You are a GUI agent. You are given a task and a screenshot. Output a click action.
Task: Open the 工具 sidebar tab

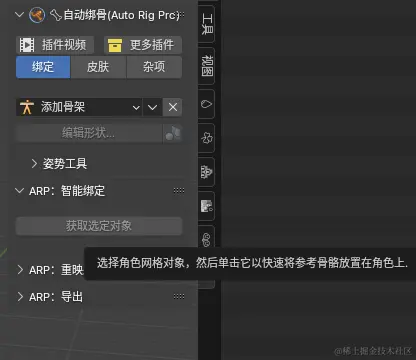207,24
